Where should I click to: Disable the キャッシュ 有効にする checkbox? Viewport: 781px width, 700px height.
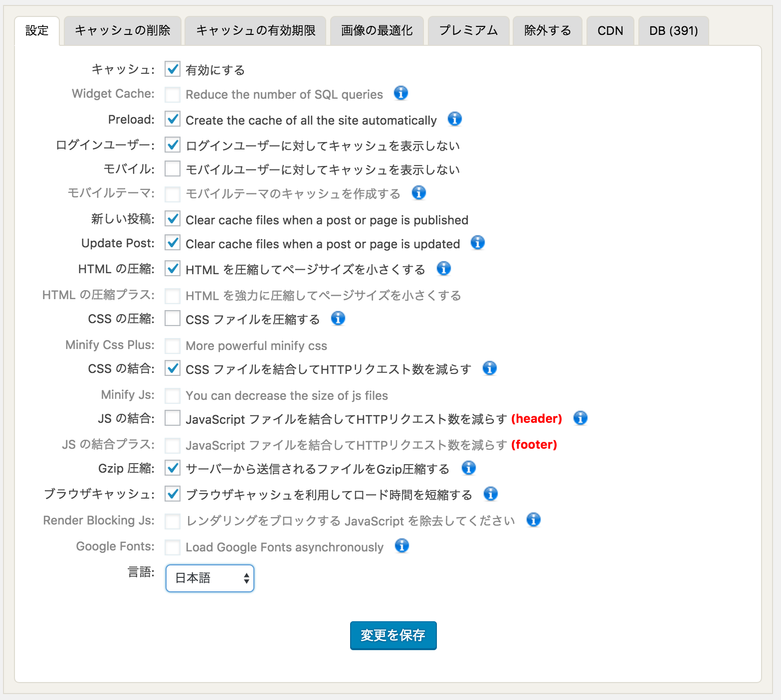pos(172,69)
